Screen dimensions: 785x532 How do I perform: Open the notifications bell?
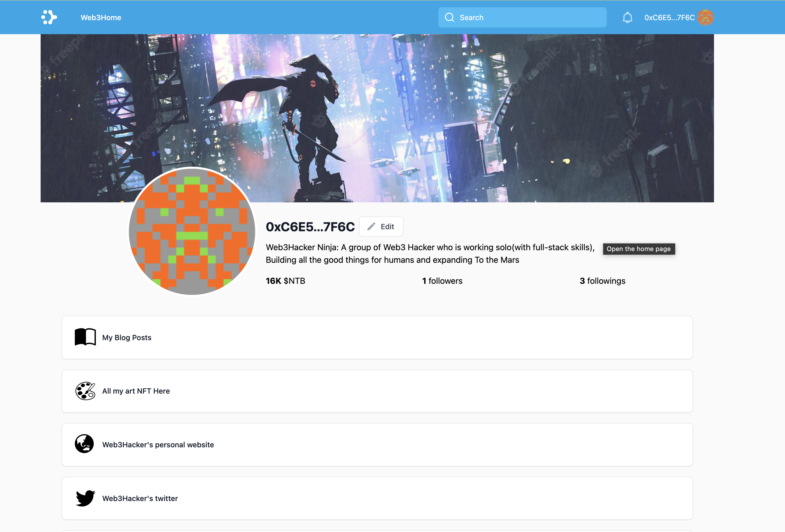click(x=627, y=17)
